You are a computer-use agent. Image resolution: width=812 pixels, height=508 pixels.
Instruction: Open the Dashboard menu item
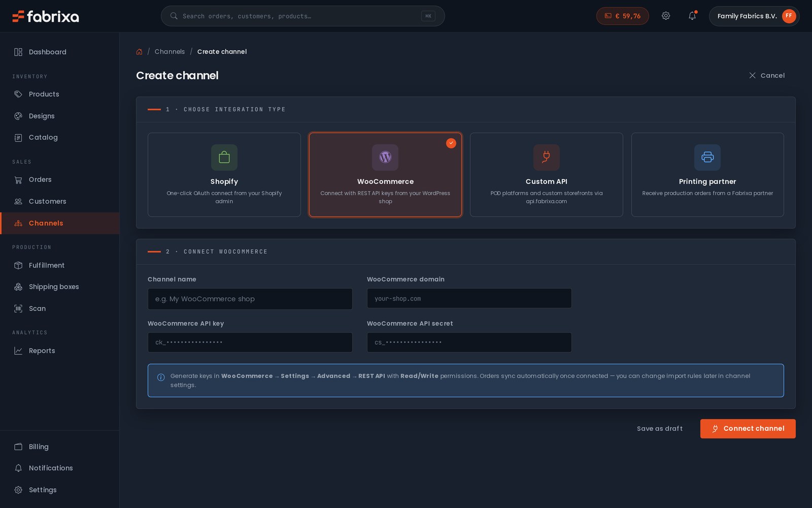click(x=60, y=52)
